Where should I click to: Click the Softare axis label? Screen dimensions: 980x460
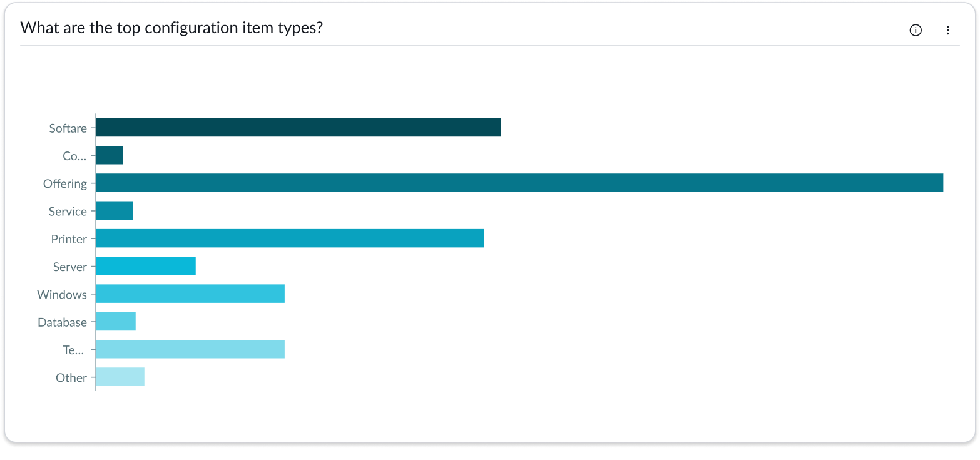click(x=68, y=128)
